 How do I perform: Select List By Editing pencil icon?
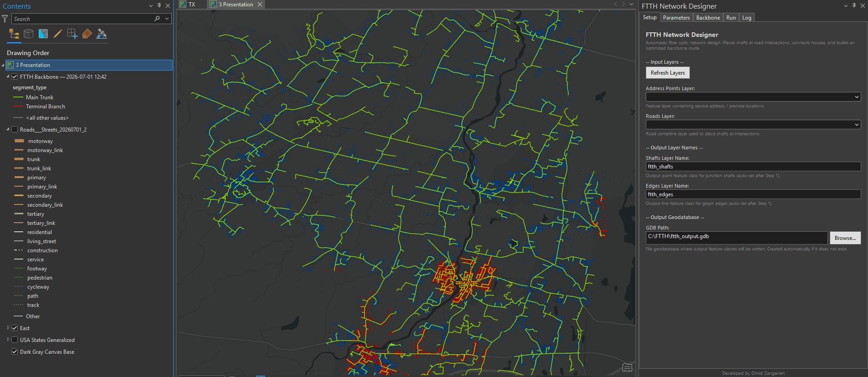coord(58,34)
